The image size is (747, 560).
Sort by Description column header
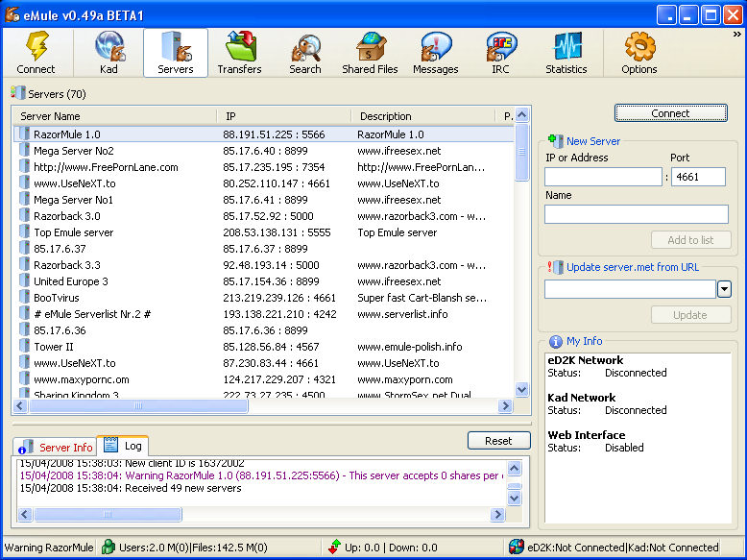click(x=423, y=116)
